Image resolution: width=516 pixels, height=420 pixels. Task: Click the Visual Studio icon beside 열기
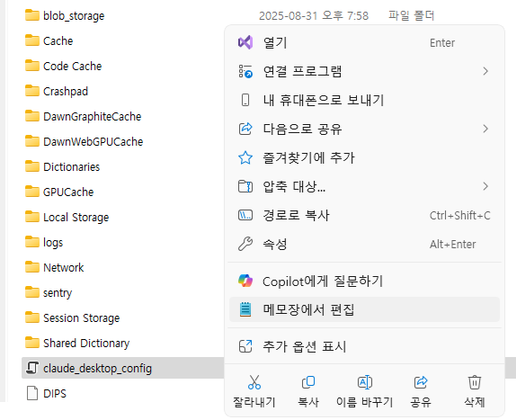[245, 42]
